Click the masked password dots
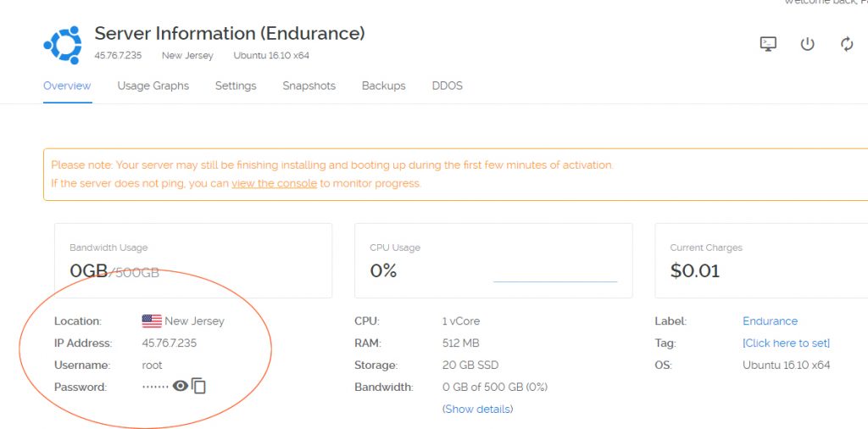 click(155, 387)
